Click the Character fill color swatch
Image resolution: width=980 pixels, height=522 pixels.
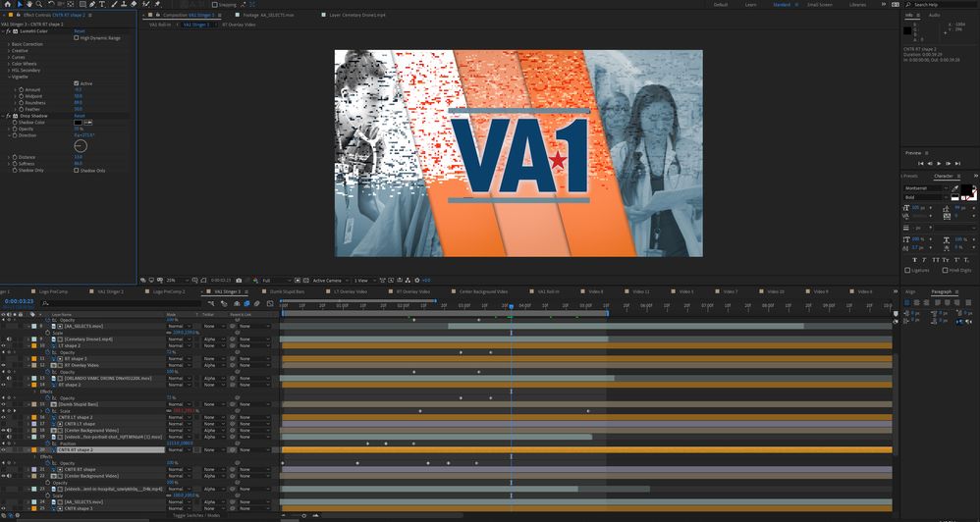click(x=965, y=189)
